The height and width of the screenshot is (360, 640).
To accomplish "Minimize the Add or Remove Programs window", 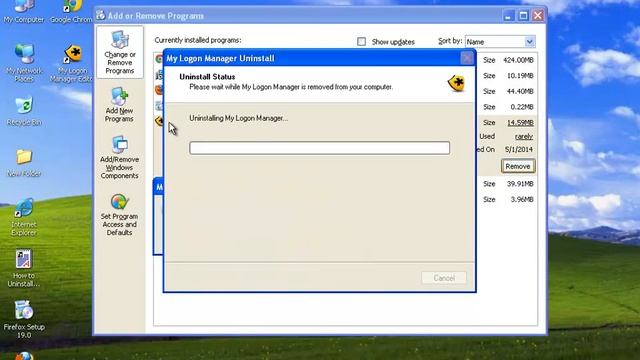I will point(508,16).
